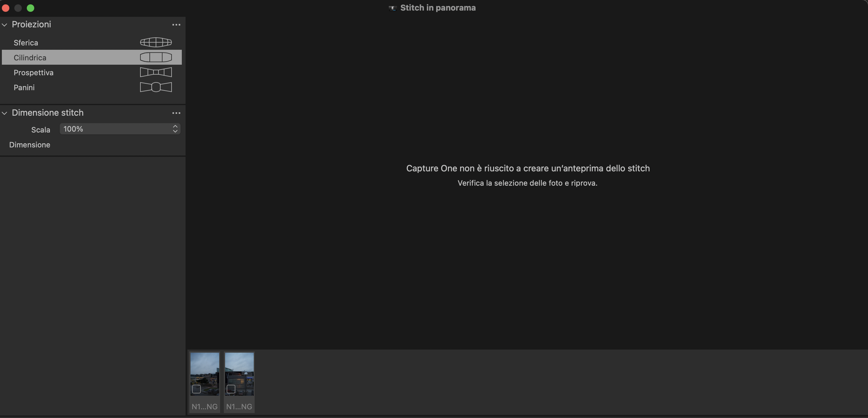Click second thumbnail's N1...NG filename
Viewport: 868px width, 418px height.
(x=239, y=406)
